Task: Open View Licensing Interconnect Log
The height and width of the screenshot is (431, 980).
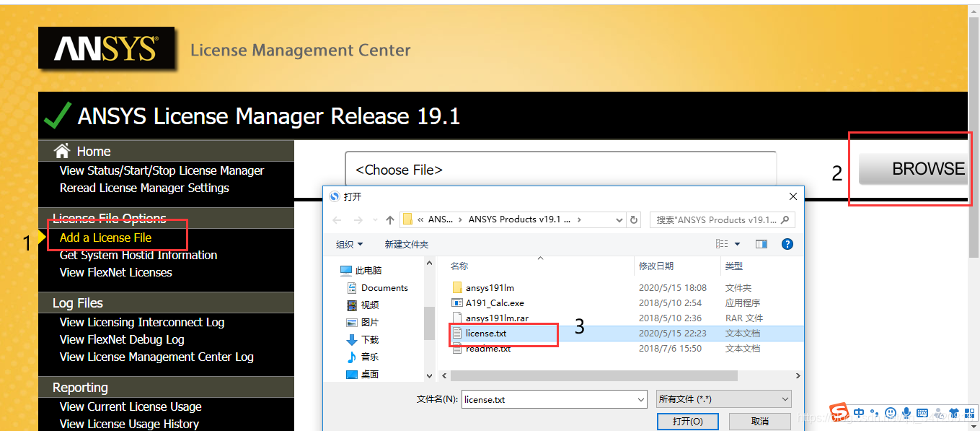Action: (x=142, y=323)
